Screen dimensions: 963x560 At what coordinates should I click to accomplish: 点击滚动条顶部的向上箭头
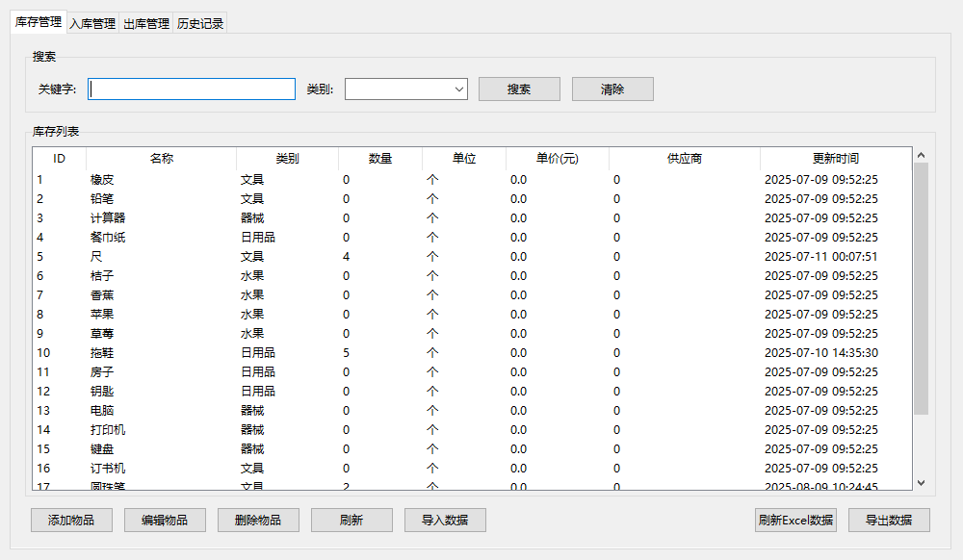coord(921,153)
